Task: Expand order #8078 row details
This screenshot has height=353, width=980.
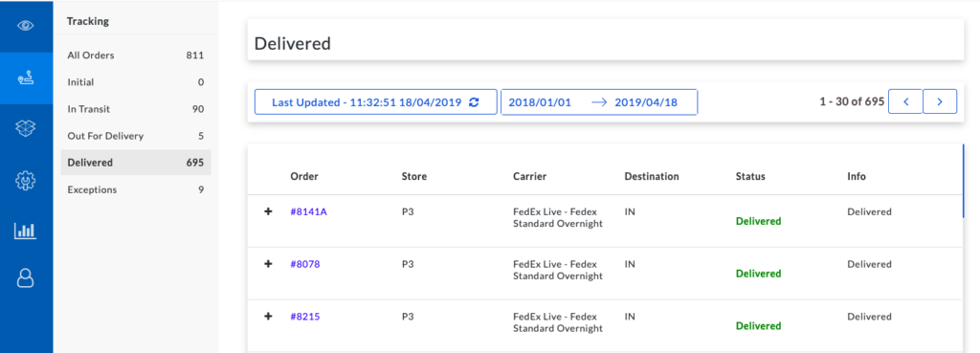Action: [x=268, y=264]
